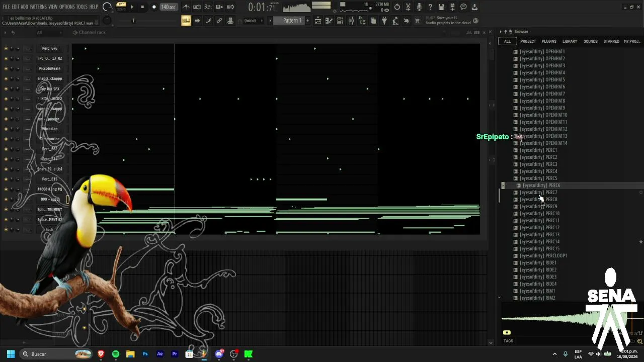
Task: Arm the record button
Action: point(154,7)
